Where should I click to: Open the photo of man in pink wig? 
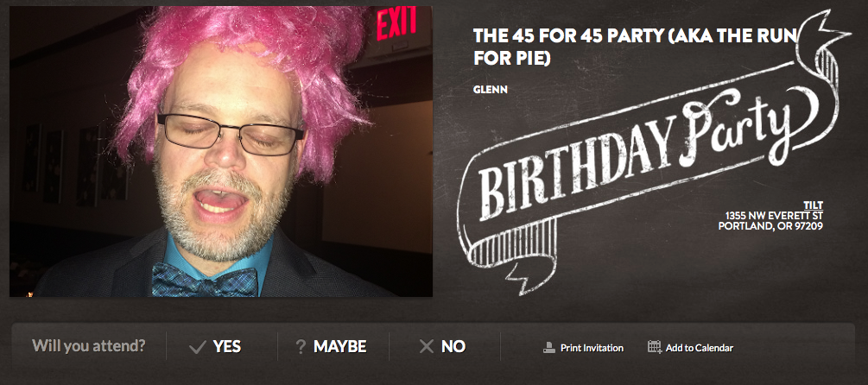click(x=221, y=151)
